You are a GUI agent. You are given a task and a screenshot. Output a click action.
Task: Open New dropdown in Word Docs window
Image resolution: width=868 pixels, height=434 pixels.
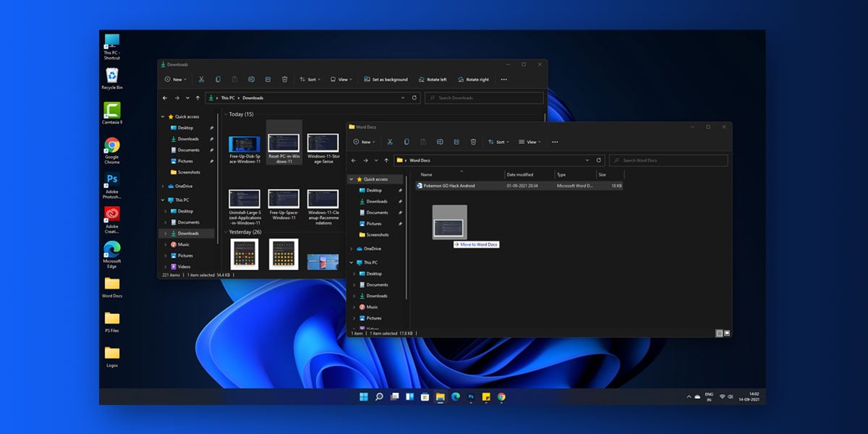(364, 142)
